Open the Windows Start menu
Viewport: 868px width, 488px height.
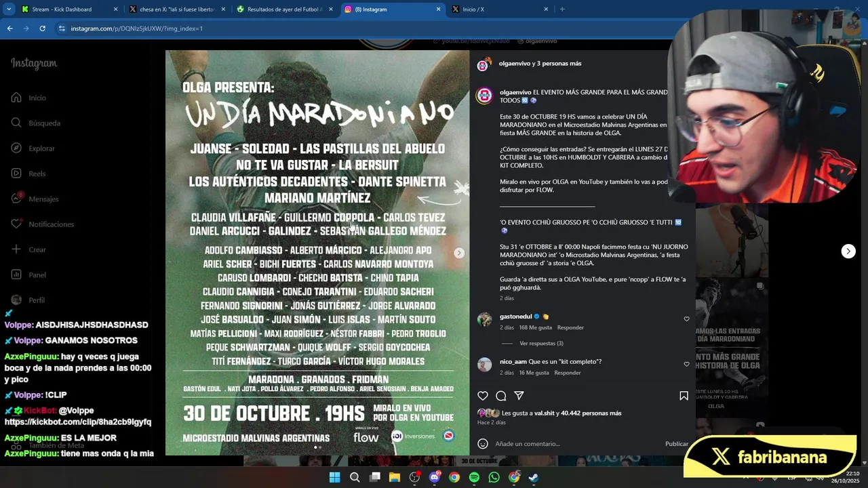[x=334, y=477]
